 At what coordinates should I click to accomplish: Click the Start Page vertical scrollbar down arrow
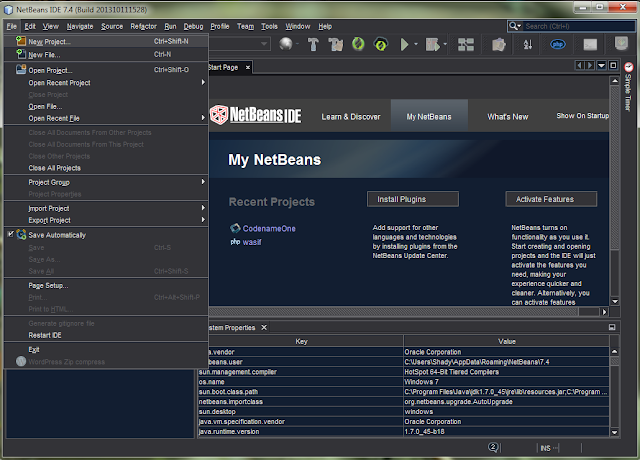click(x=615, y=302)
